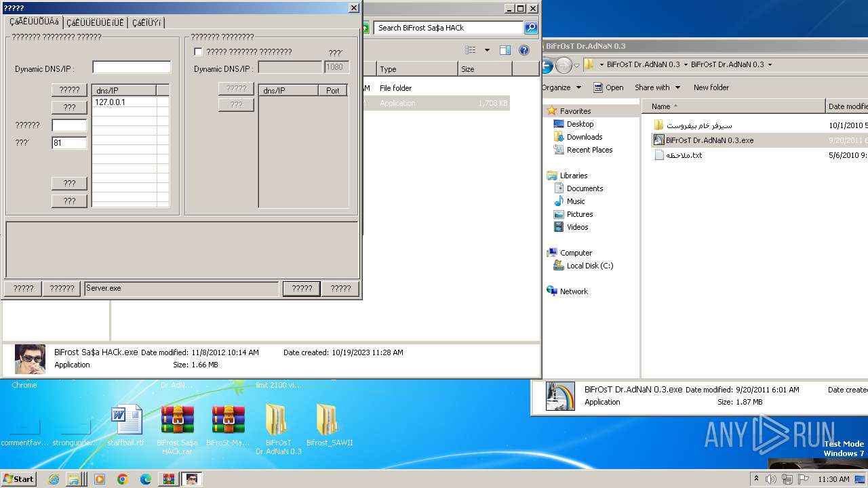Click the volume icon in system tray
The width and height of the screenshot is (868, 488).
click(x=771, y=479)
